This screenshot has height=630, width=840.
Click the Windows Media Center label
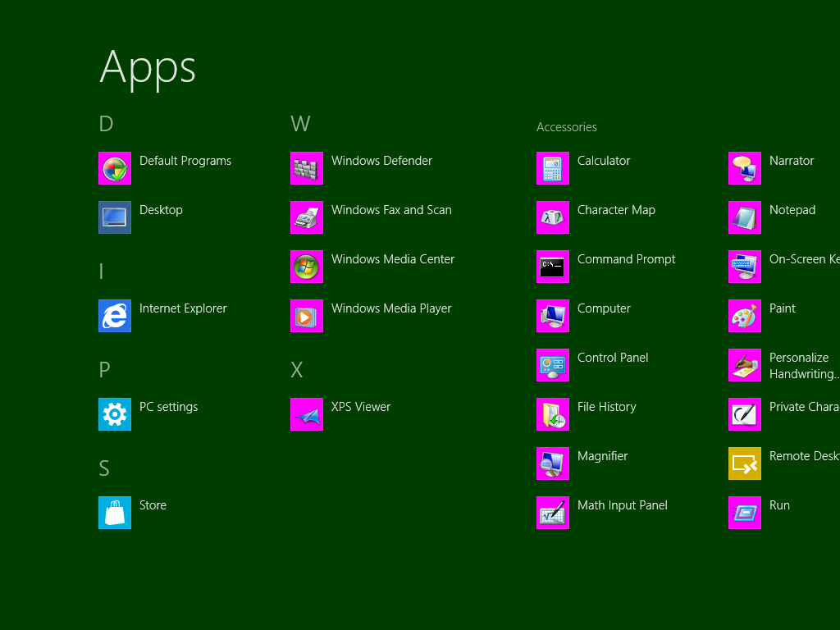point(393,259)
